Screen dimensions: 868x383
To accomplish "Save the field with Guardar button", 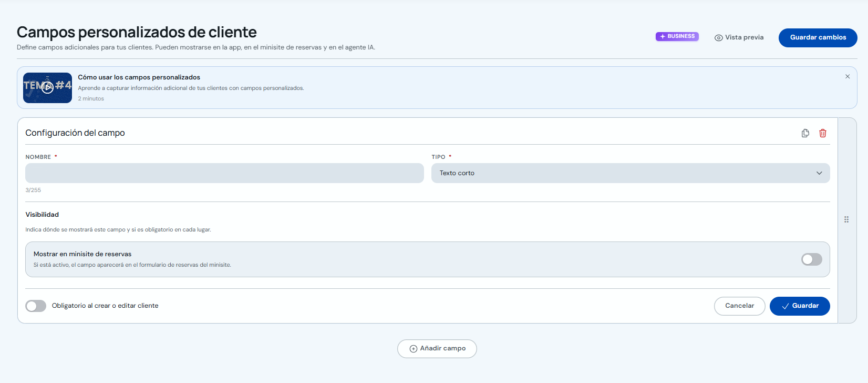I will pos(800,306).
